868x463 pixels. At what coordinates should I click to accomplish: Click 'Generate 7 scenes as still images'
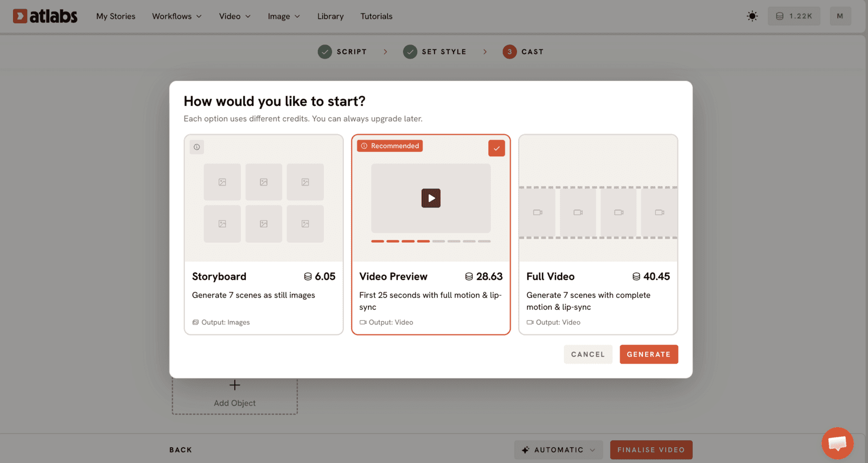coord(253,295)
